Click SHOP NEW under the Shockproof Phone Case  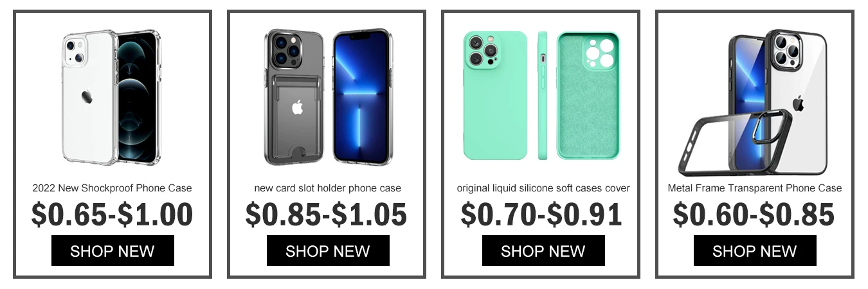tap(113, 250)
